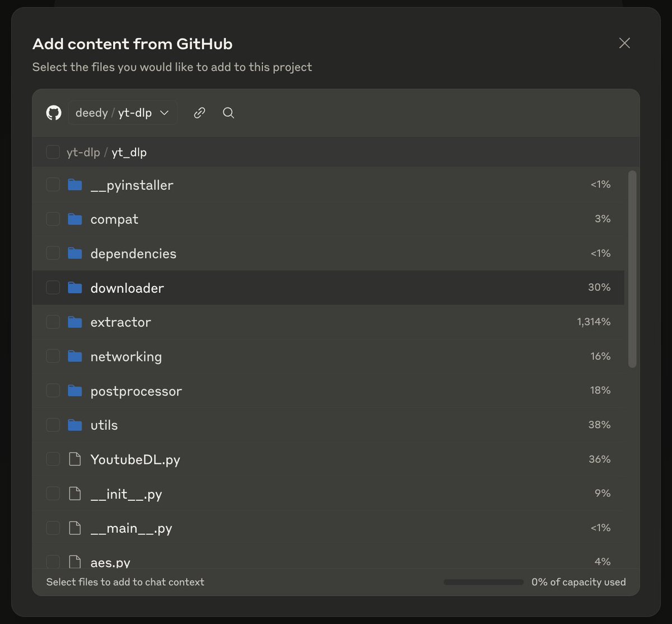Click the copy link icon
This screenshot has height=624, width=672.
[199, 113]
